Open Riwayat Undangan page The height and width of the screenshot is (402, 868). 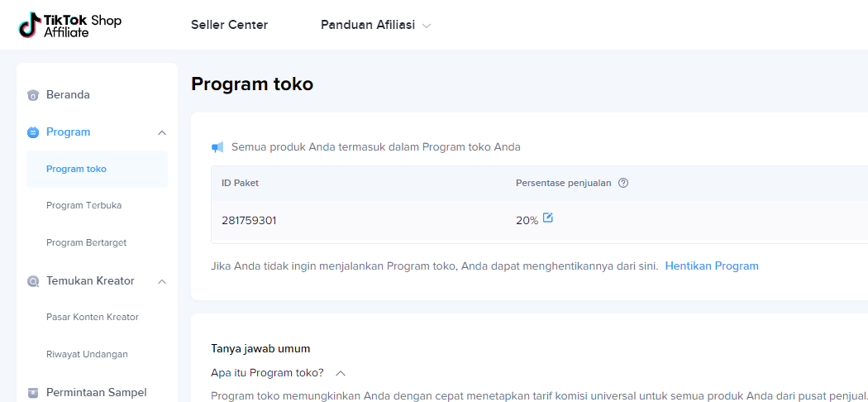click(x=87, y=354)
